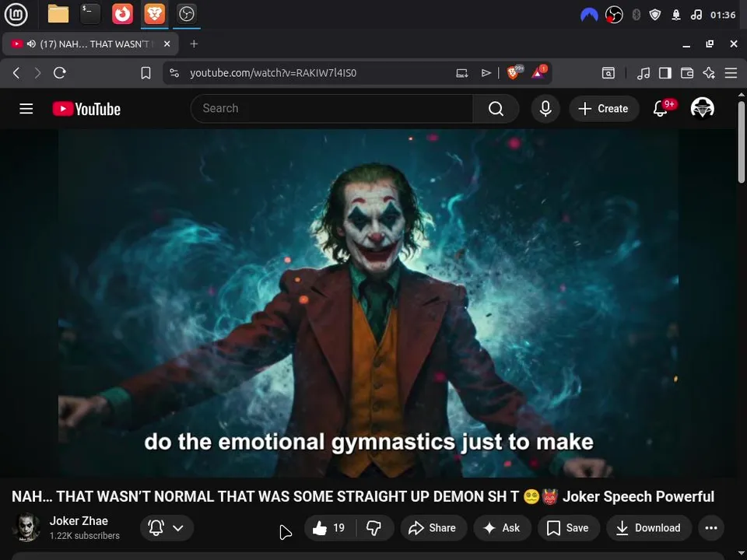Dislike this video
Image resolution: width=747 pixels, height=560 pixels.
(x=374, y=527)
